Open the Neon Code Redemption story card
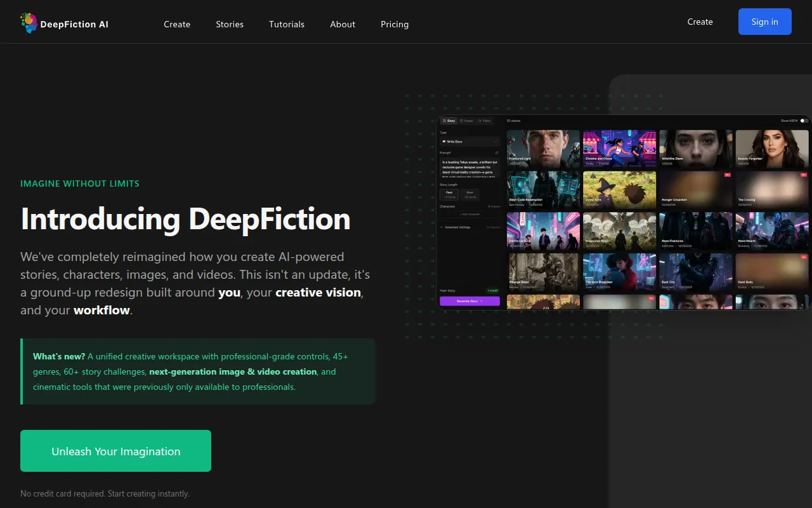The width and height of the screenshot is (812, 508). pos(544,190)
